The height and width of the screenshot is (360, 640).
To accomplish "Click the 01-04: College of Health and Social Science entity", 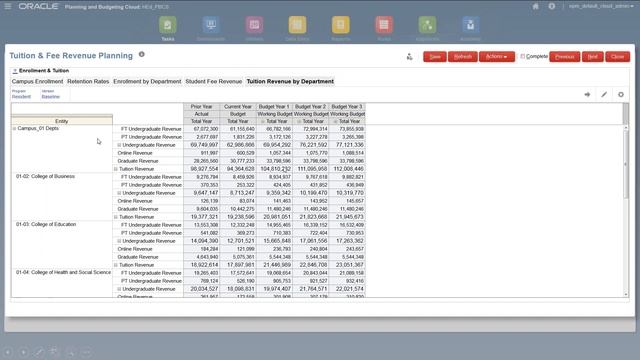I will pyautogui.click(x=63, y=272).
